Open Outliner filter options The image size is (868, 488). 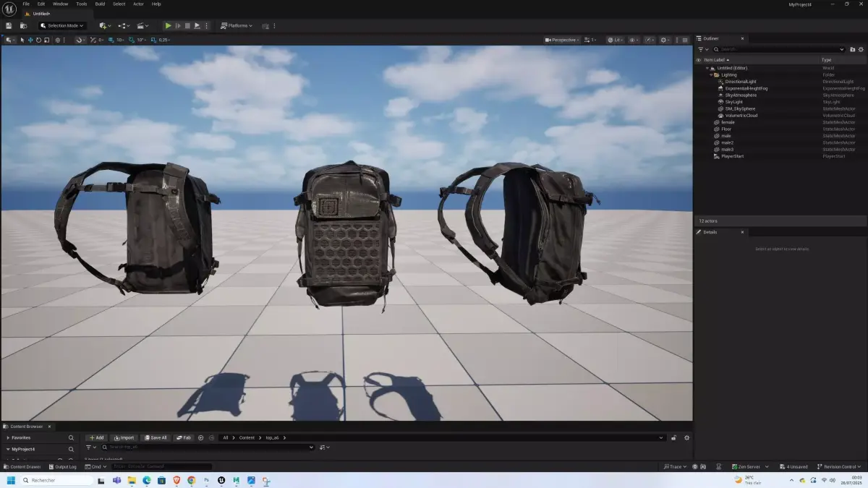click(x=702, y=49)
